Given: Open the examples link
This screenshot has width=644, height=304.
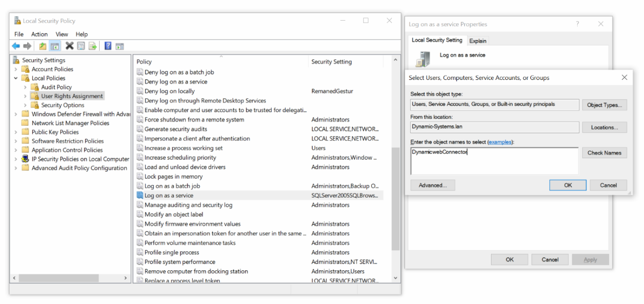Looking at the screenshot, I should [501, 142].
